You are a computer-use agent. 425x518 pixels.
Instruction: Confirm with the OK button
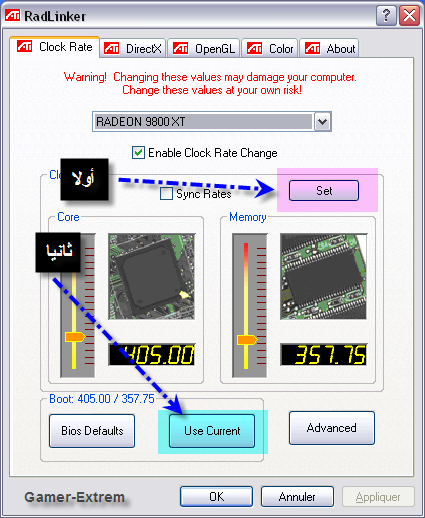(216, 497)
